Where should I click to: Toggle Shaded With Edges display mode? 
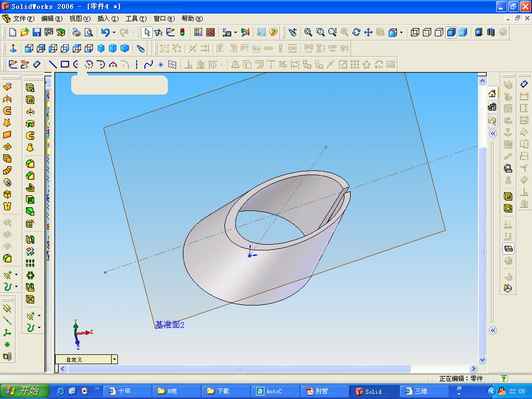click(451, 32)
